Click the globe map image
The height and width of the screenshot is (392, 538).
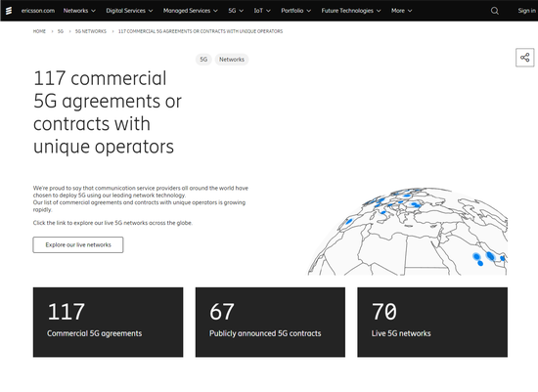pyautogui.click(x=407, y=231)
